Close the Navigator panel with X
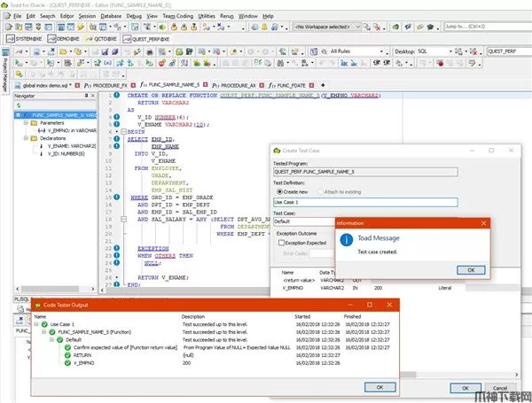The width and height of the screenshot is (532, 403). [93, 94]
